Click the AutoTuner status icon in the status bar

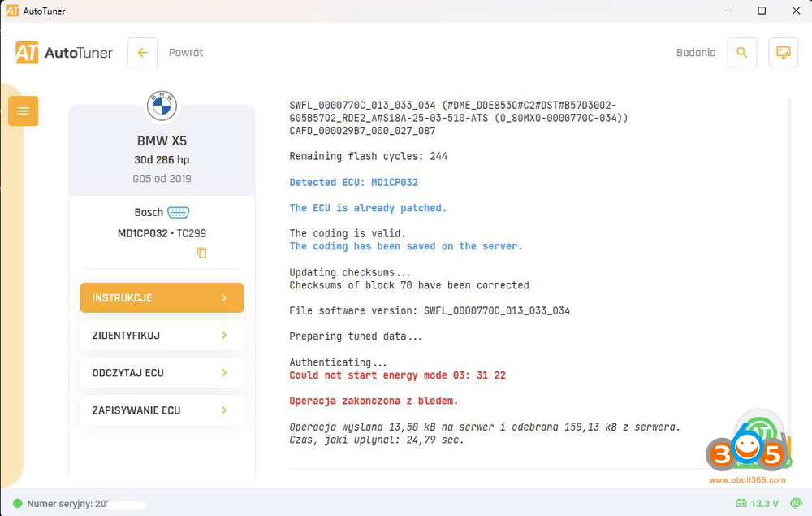click(796, 503)
